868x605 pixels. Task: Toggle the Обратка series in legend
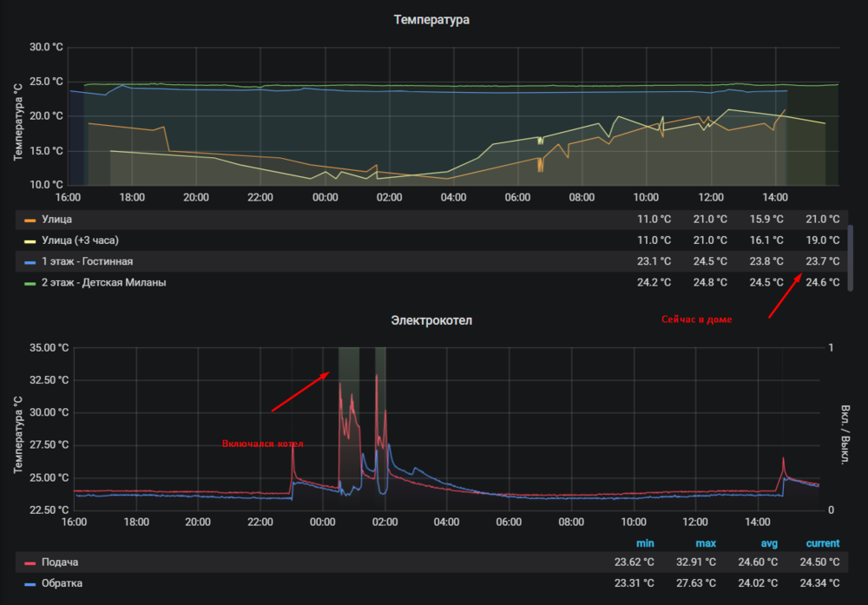[62, 582]
